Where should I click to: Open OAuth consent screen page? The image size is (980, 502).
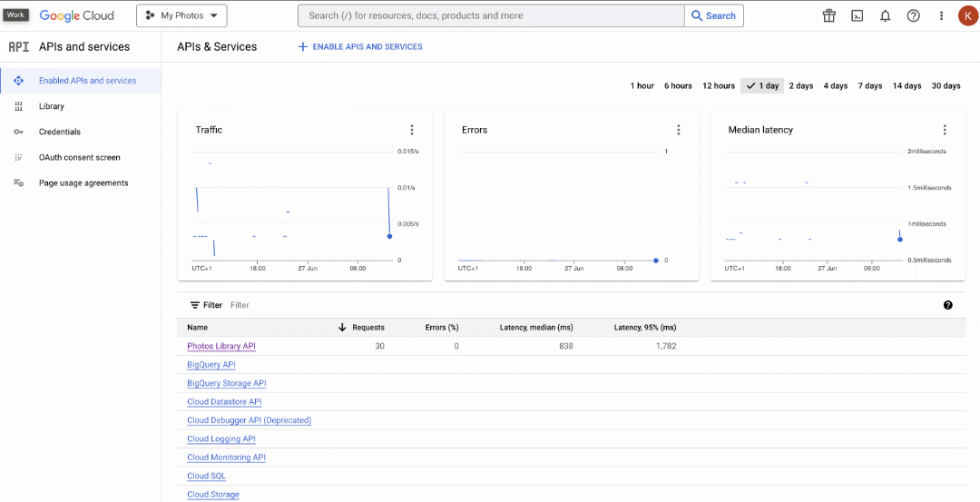81,158
